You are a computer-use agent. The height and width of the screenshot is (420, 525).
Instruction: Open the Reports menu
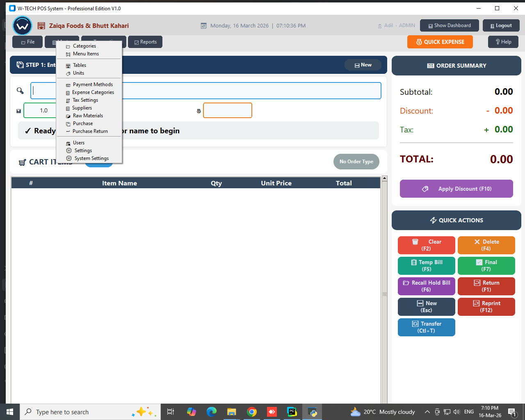145,42
